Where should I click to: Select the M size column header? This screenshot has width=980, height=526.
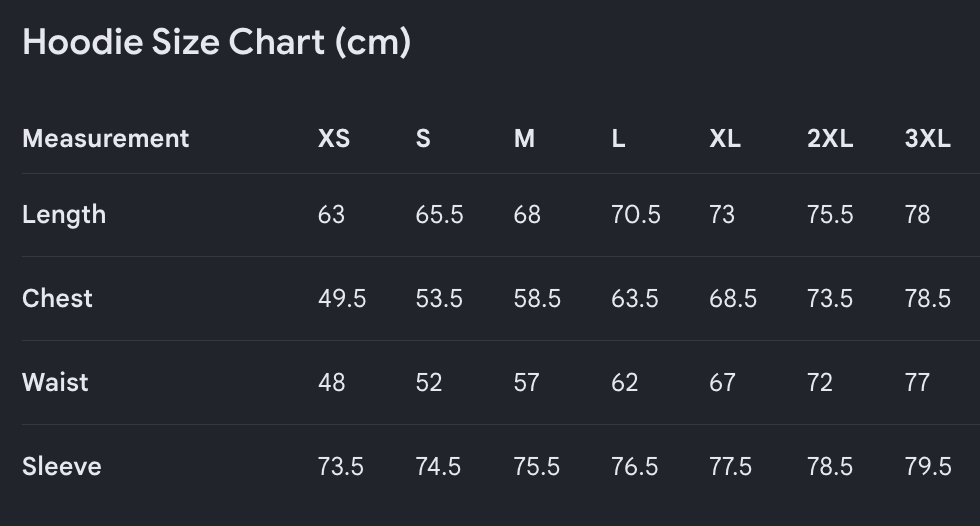524,139
